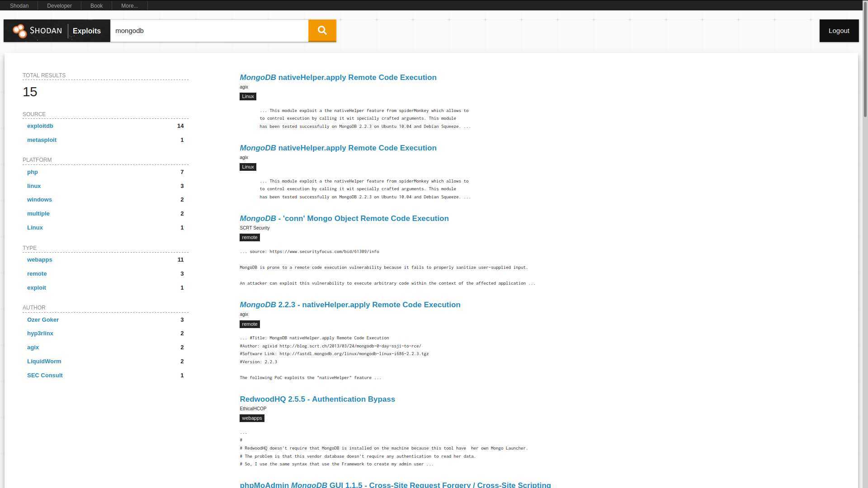This screenshot has width=868, height=488.
Task: Open the Book menu item
Action: [96, 5]
